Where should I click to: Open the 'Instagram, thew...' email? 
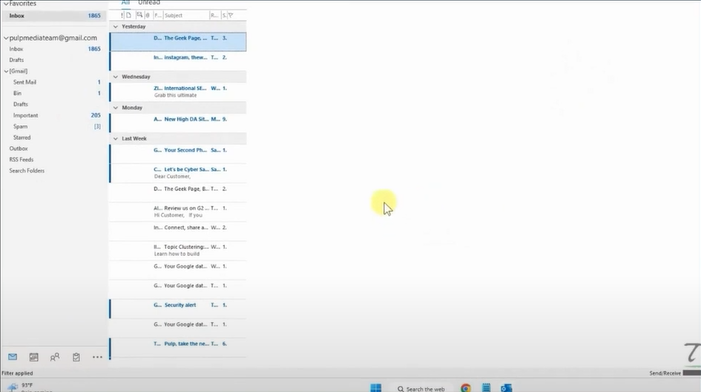[178, 61]
